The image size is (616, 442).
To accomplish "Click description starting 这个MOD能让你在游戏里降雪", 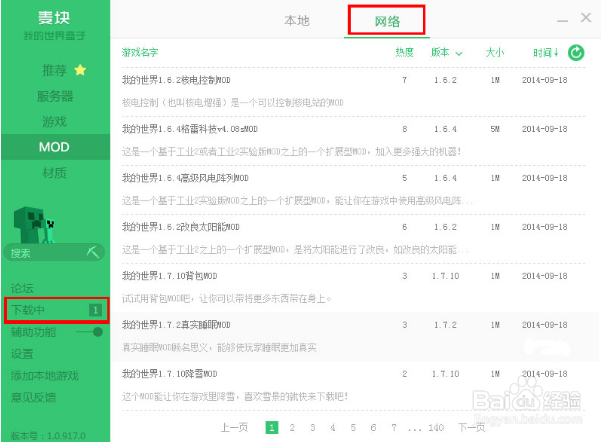I will pos(235,397).
